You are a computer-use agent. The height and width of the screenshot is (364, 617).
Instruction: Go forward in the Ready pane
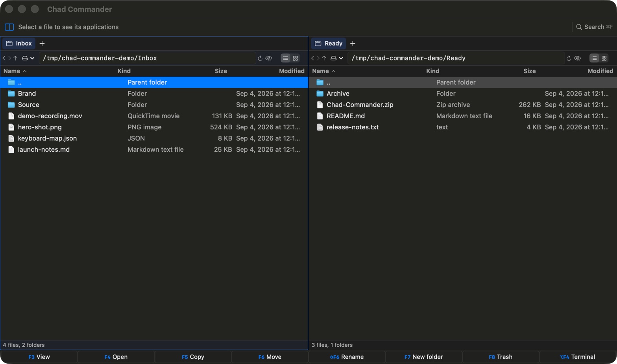[x=318, y=58]
